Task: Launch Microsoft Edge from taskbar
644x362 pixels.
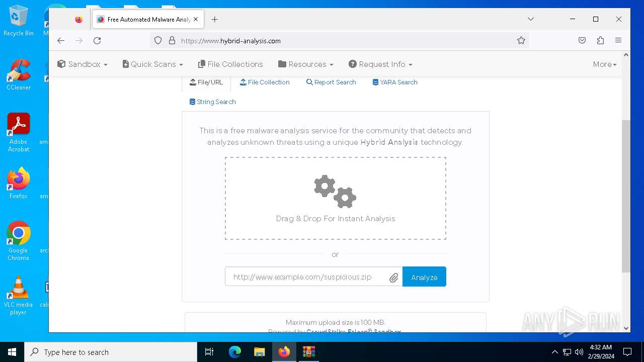Action: 235,352
